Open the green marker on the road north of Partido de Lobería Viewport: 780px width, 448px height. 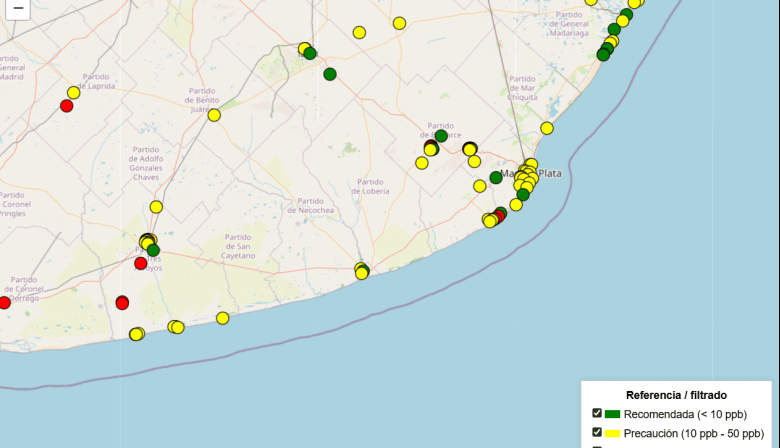pos(330,75)
